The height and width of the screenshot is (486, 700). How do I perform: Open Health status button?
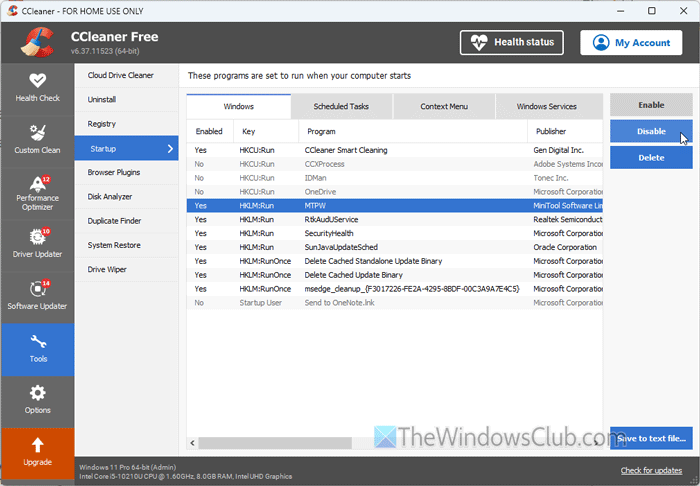pyautogui.click(x=512, y=43)
